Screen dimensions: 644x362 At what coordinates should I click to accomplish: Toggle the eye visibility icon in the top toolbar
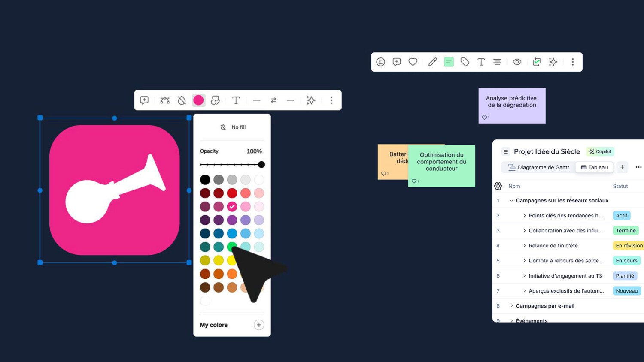(517, 62)
